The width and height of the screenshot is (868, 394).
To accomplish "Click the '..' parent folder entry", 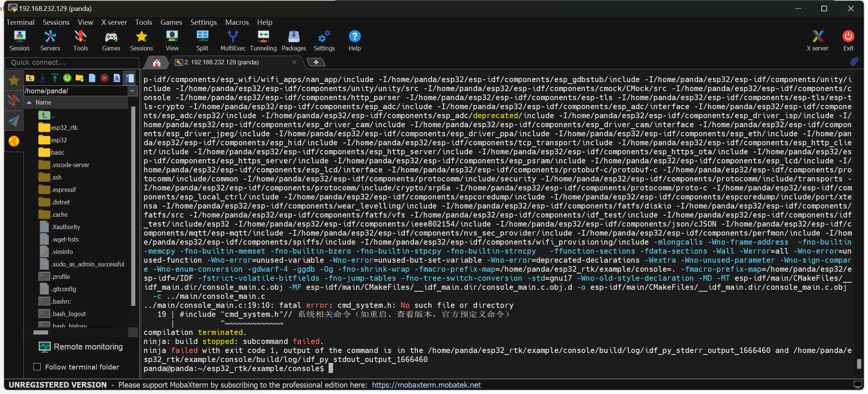I will click(47, 116).
